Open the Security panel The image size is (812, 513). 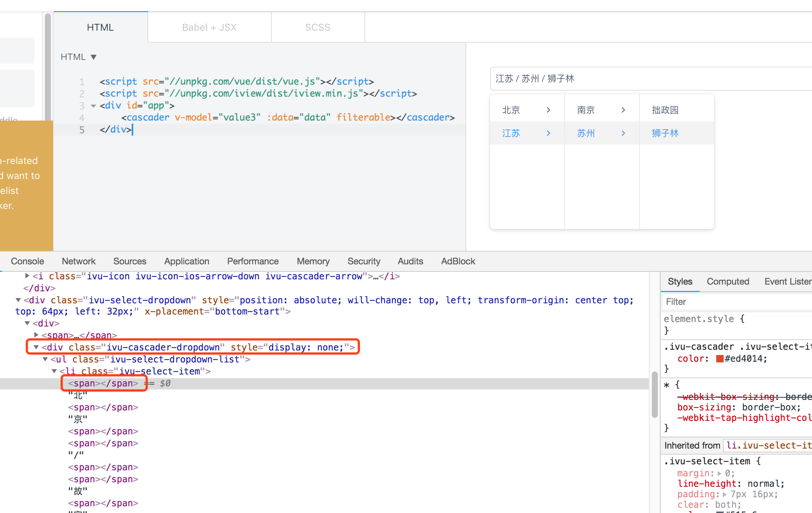click(x=364, y=261)
